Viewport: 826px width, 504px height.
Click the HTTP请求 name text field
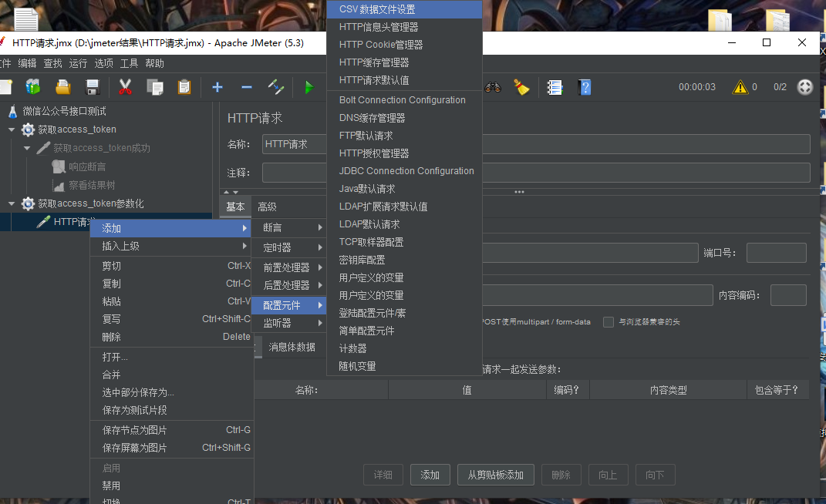point(536,144)
